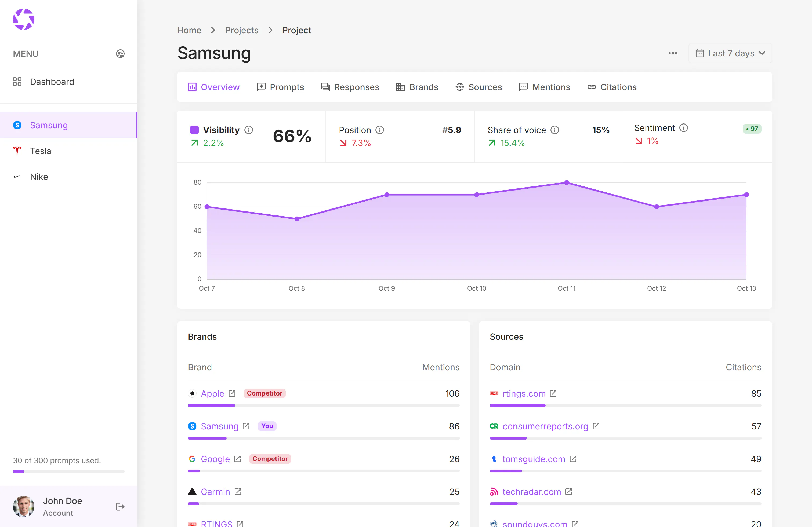
Task: Open the Apple brand link
Action: click(212, 393)
